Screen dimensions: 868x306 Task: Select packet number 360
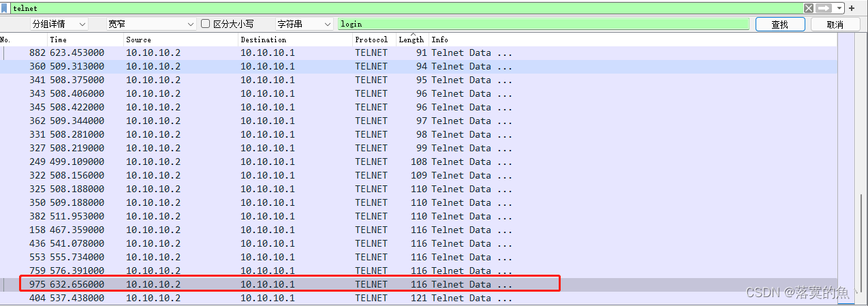click(x=418, y=66)
